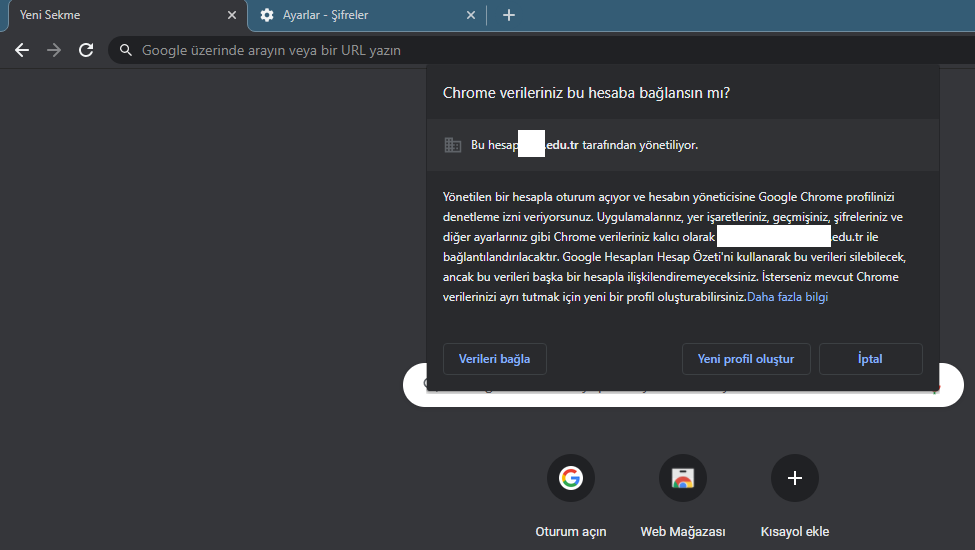Go back using the back arrow
Image resolution: width=975 pixels, height=550 pixels.
coord(22,50)
